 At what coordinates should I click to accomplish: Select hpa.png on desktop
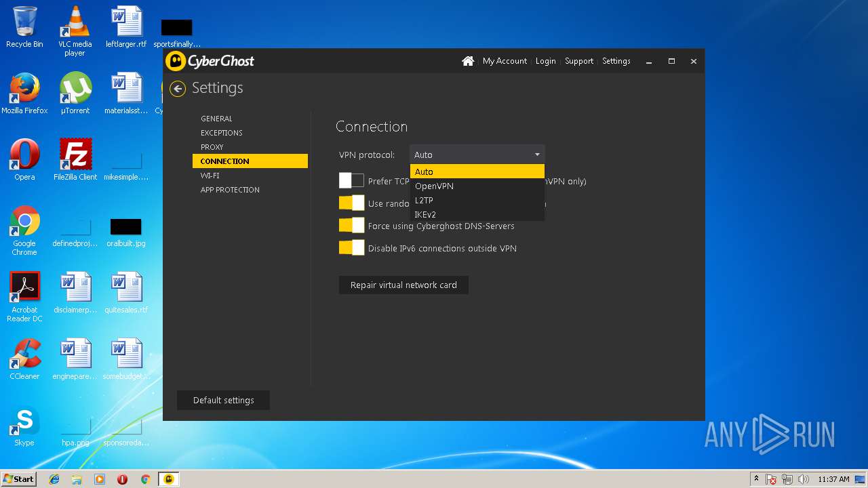[75, 432]
